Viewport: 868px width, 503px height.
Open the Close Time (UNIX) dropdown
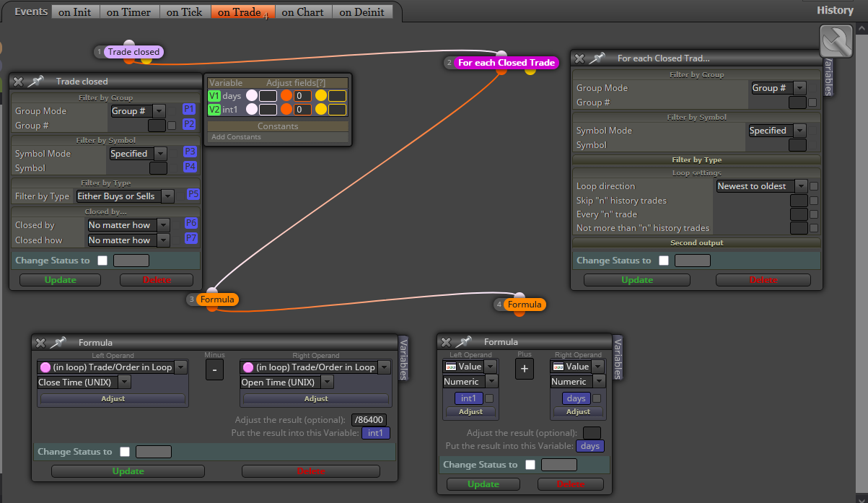pyautogui.click(x=84, y=382)
